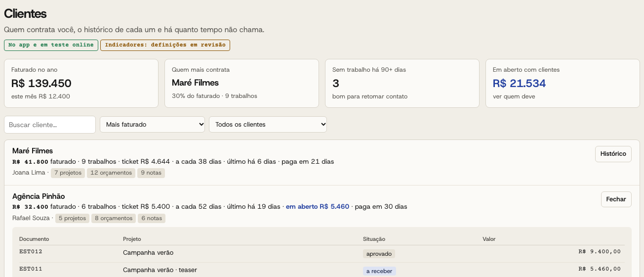The width and height of the screenshot is (644, 277).
Task: Select the 6 notas tag
Action: (152, 218)
